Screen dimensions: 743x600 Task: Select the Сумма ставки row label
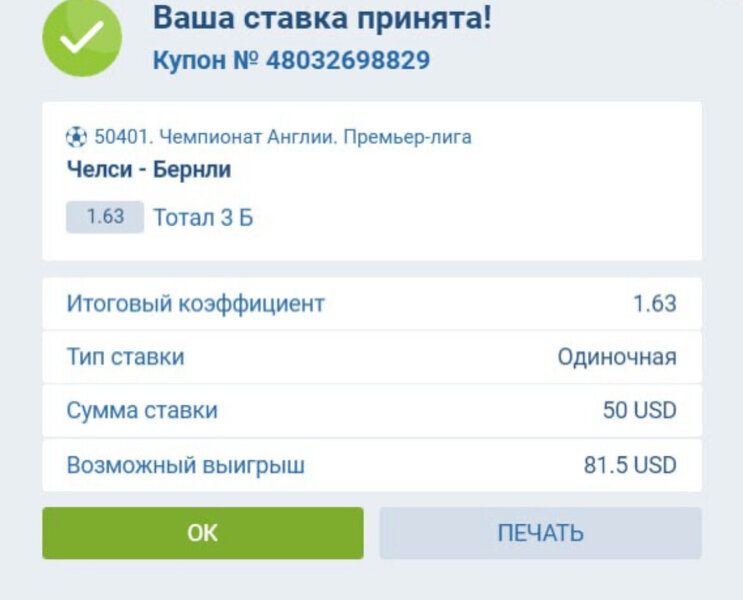click(142, 410)
